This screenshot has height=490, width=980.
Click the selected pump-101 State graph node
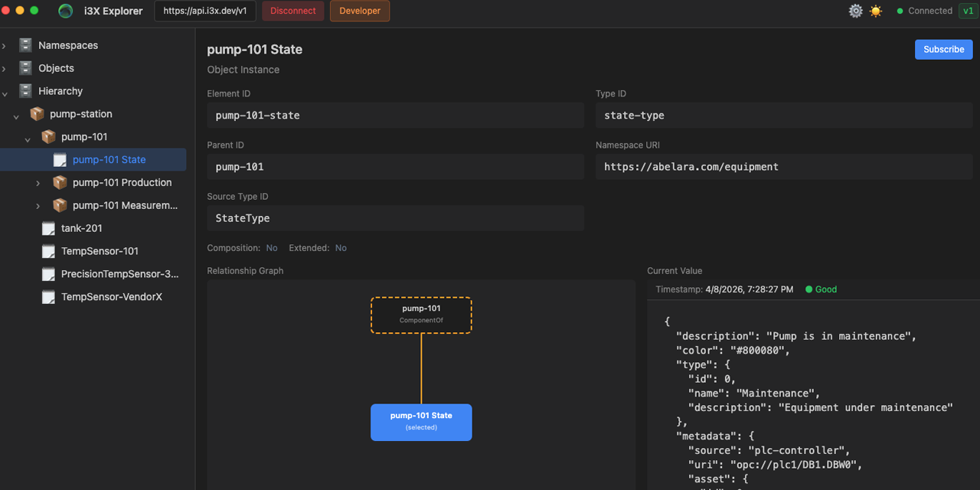pos(421,422)
